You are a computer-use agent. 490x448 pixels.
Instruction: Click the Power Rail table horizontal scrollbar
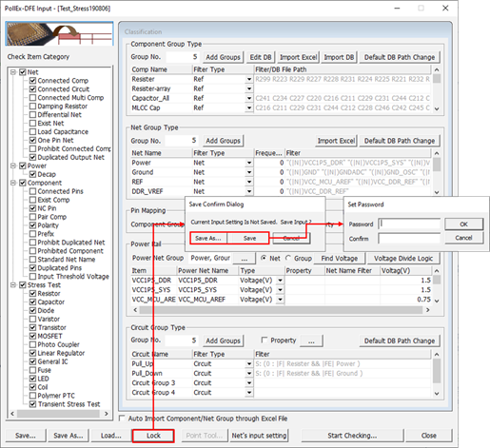pos(281,310)
